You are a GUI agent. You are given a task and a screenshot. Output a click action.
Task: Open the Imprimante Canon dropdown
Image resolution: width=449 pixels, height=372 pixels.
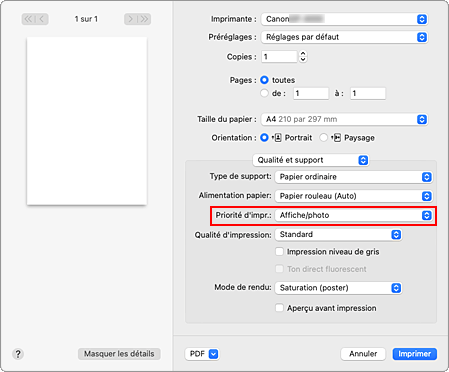(344, 19)
